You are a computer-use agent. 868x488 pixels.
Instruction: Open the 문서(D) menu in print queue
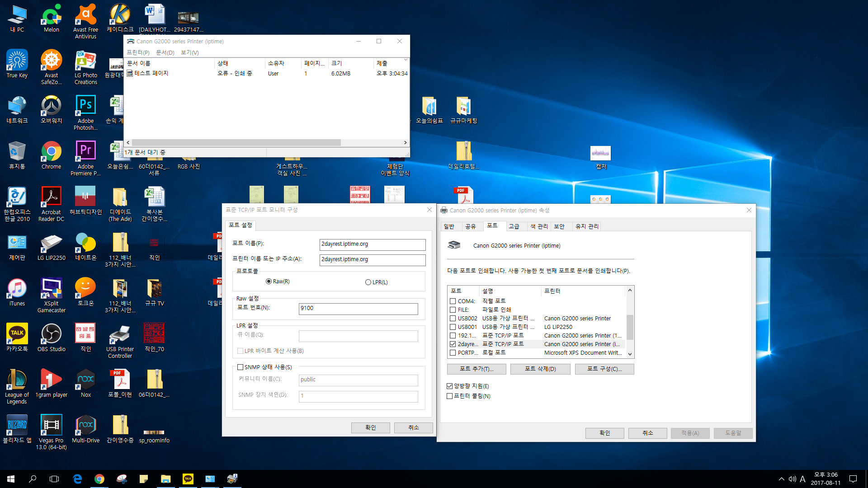(165, 53)
